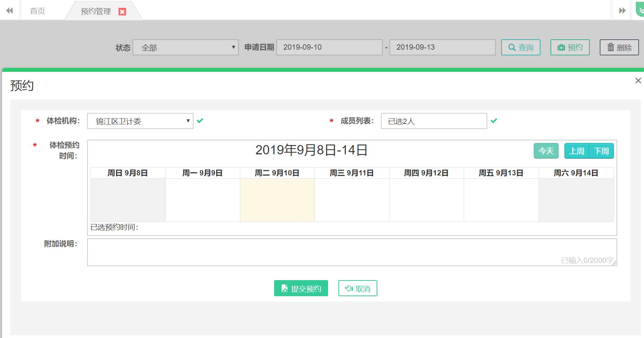This screenshot has height=338, width=644.
Task: Click the briefcase icon on the 预约 button
Action: [561, 47]
